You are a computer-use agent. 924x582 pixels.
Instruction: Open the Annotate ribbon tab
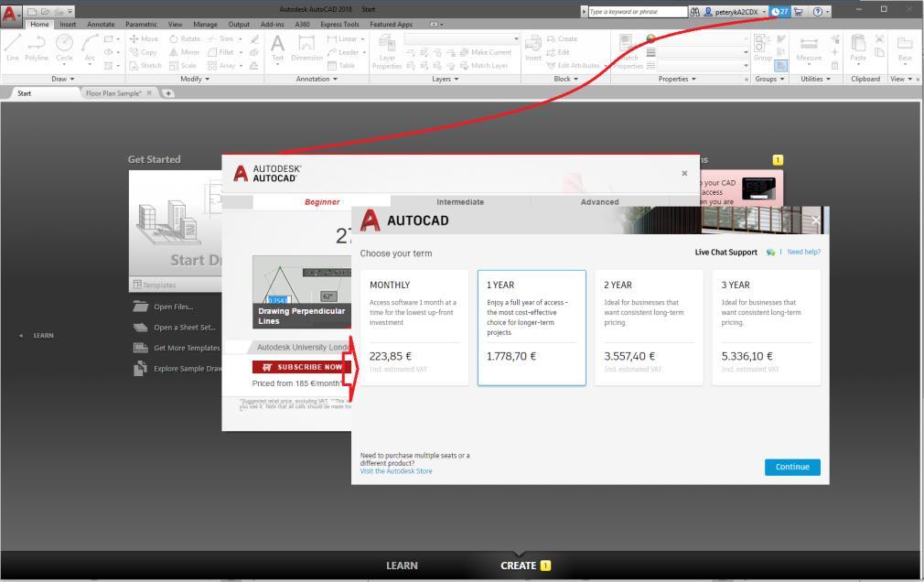coord(101,24)
